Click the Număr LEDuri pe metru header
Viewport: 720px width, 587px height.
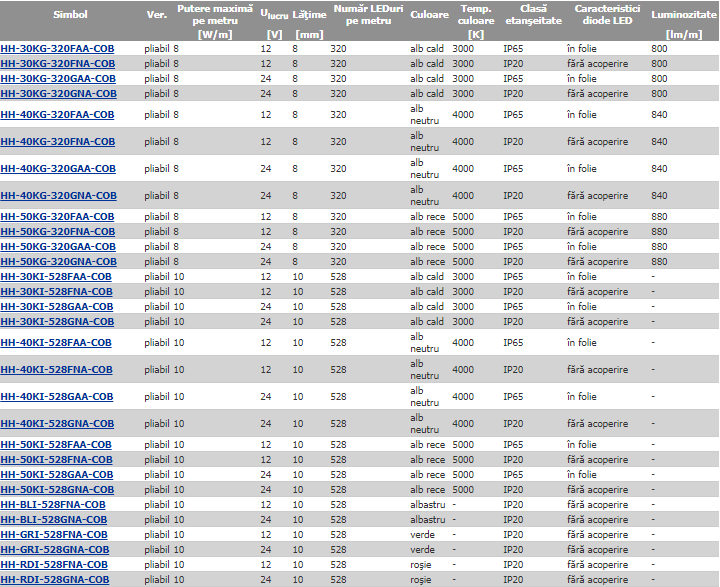[368, 15]
